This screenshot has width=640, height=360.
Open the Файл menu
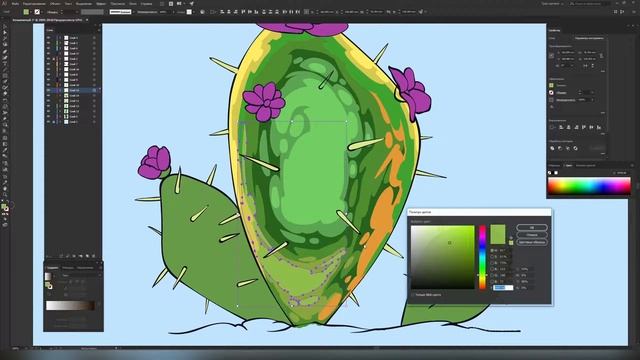pyautogui.click(x=15, y=3)
